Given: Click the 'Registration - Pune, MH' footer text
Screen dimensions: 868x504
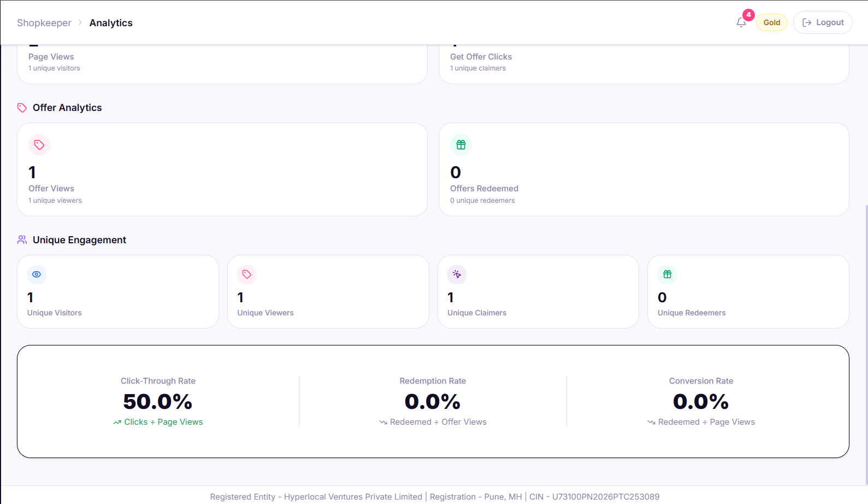Looking at the screenshot, I should 476,497.
